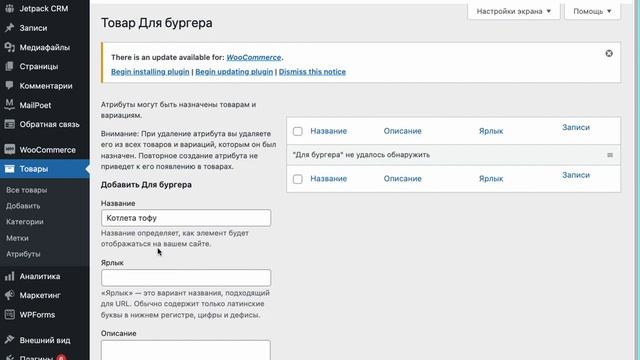The width and height of the screenshot is (640, 360).
Task: Click the WPForms icon
Action: 9,314
